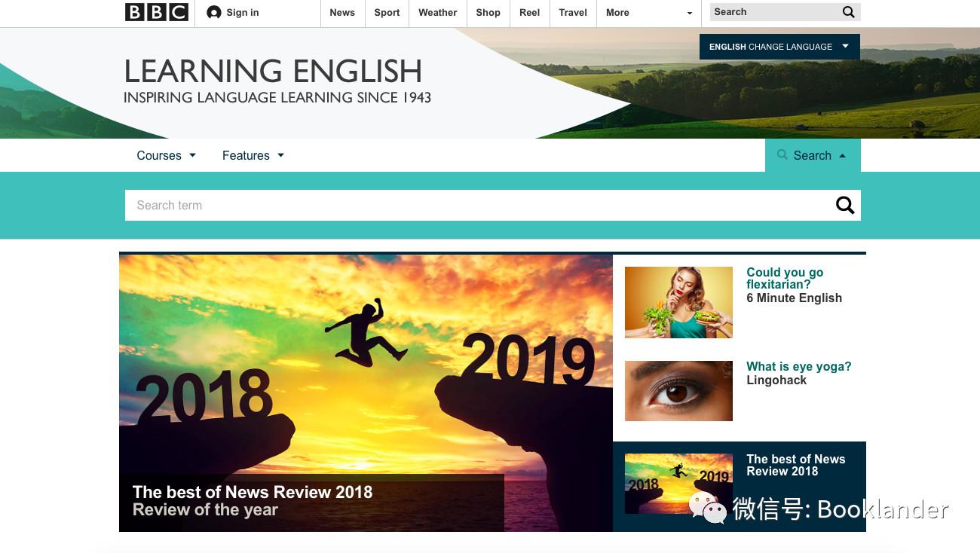The height and width of the screenshot is (553, 980).
Task: Open the Shop link in the top bar
Action: point(488,13)
